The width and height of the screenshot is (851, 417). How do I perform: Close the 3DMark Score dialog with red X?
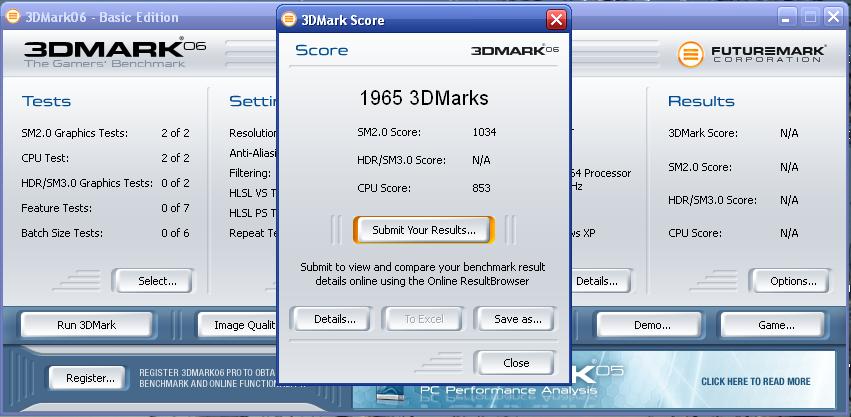[556, 20]
